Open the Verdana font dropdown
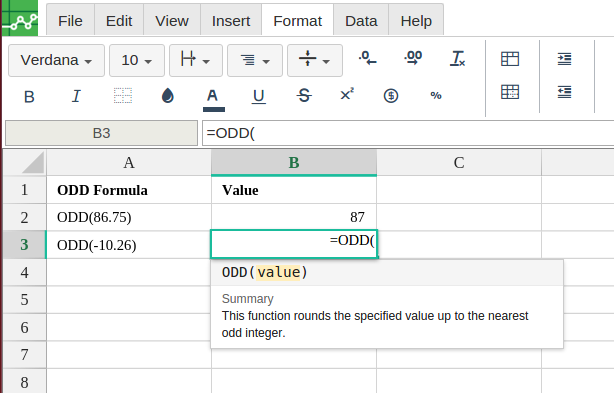The height and width of the screenshot is (393, 614). click(56, 60)
